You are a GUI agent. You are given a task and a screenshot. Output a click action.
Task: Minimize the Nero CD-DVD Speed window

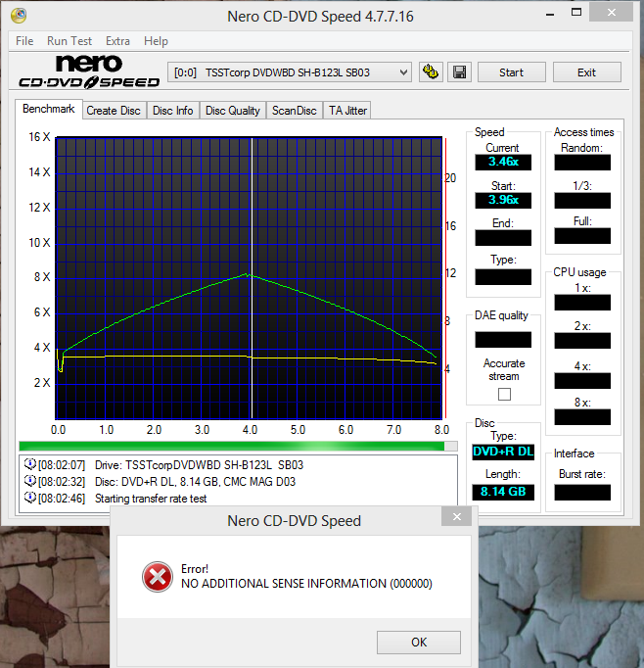pyautogui.click(x=550, y=13)
